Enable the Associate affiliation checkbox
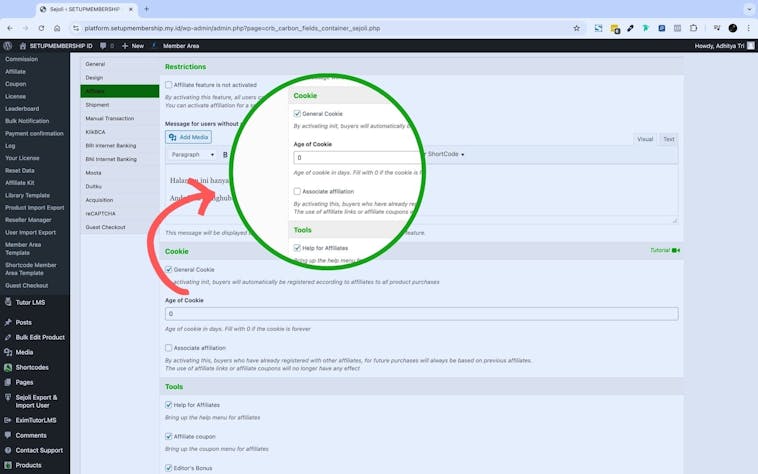Image resolution: width=758 pixels, height=474 pixels. [x=168, y=348]
